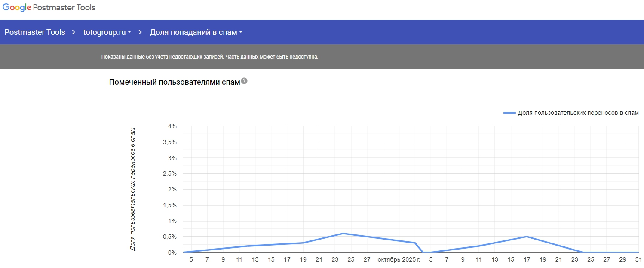Screen dimensions: 644x268
Task: Open help icon beside Помеченный пользователями спам
Action: coord(244,81)
